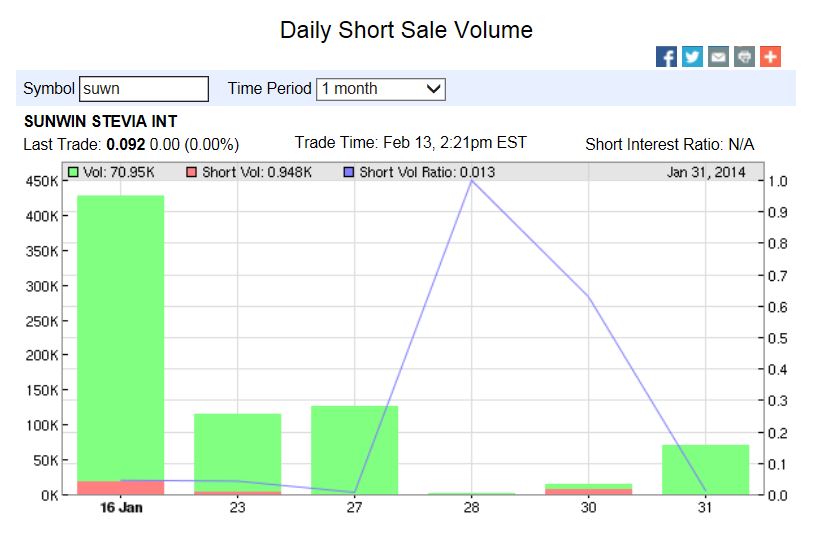The height and width of the screenshot is (534, 816).
Task: Click the red short volume bar on 16 Jan
Action: pyautogui.click(x=120, y=488)
